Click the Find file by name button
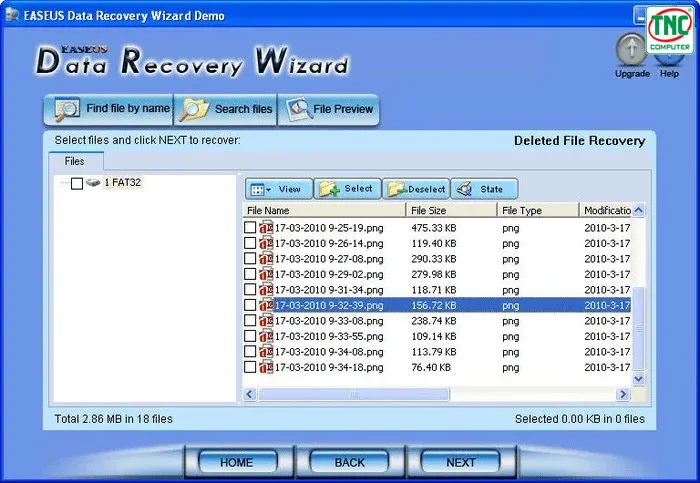Screen dimensions: 700x483 (x=108, y=109)
